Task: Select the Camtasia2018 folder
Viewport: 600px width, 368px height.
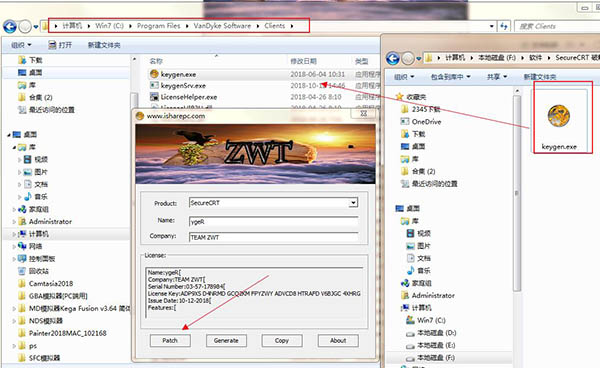Action: [46, 283]
